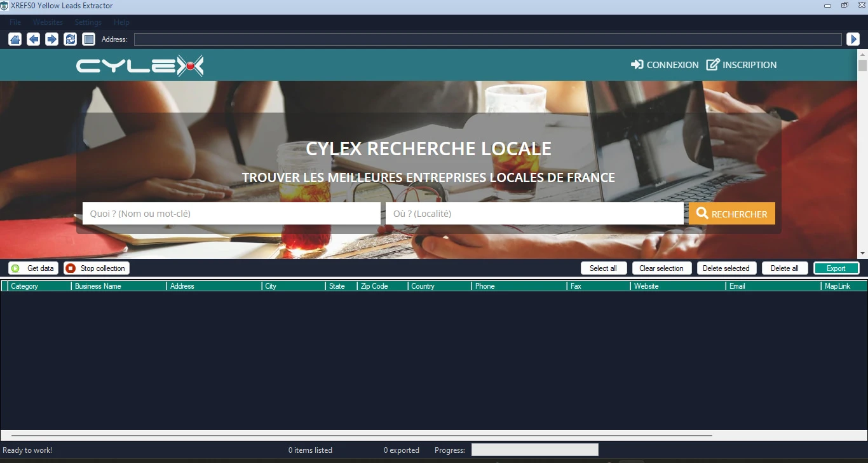Image resolution: width=868 pixels, height=463 pixels.
Task: Refresh the page with the reload icon
Action: coord(70,39)
